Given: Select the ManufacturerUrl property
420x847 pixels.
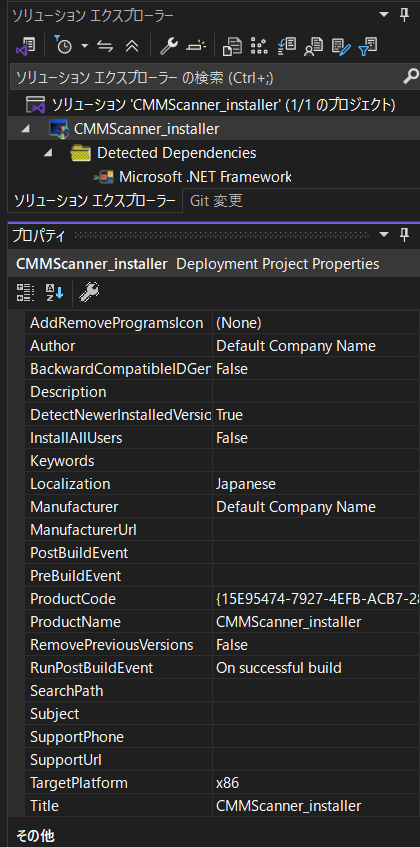Looking at the screenshot, I should 83,530.
